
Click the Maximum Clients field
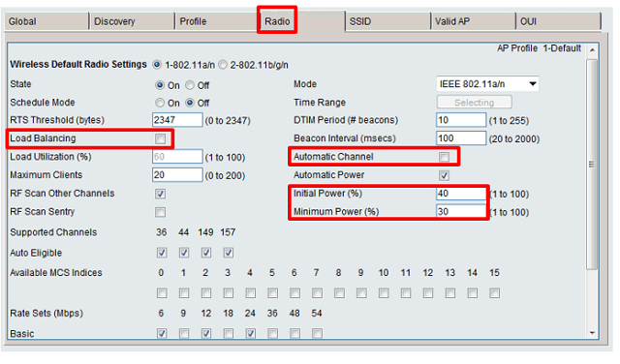[177, 174]
